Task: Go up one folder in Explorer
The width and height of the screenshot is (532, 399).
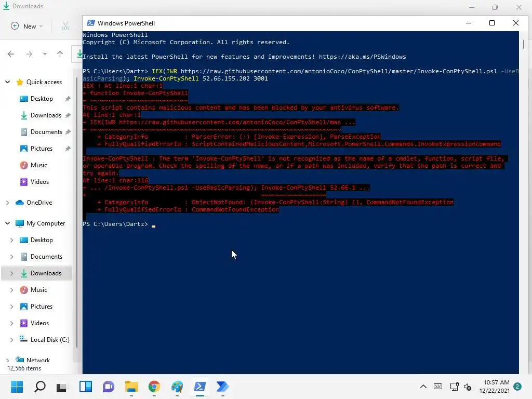Action: [60, 54]
